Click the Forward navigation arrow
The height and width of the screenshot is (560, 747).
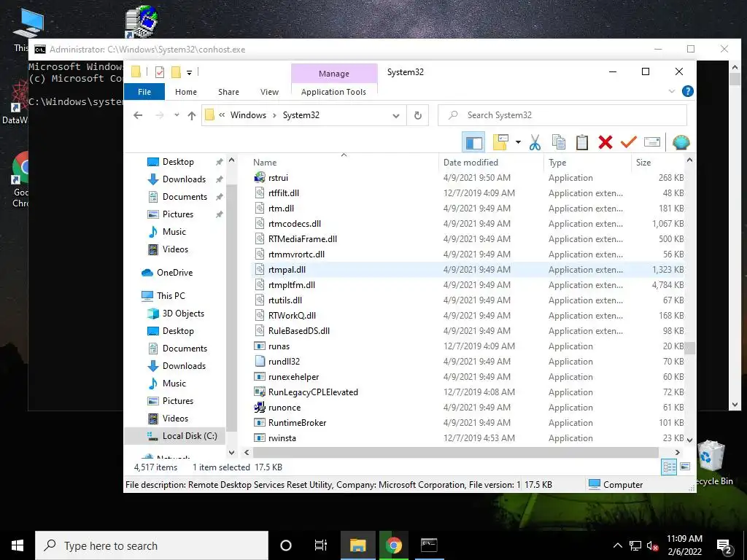[160, 115]
